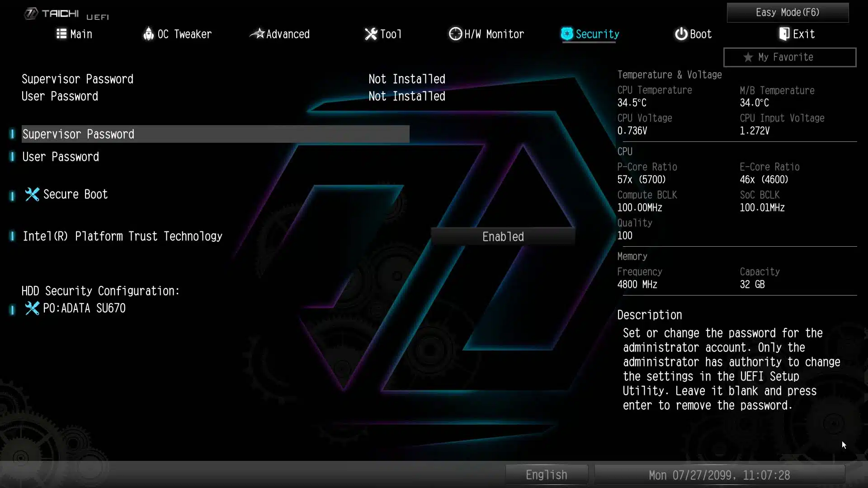Click the Temperature & Voltage heading
The image size is (868, 488).
click(670, 75)
